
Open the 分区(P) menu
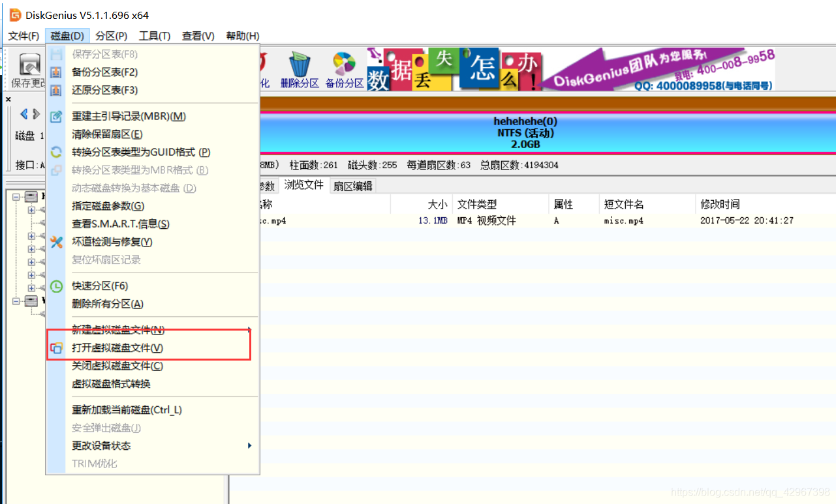[x=111, y=36]
